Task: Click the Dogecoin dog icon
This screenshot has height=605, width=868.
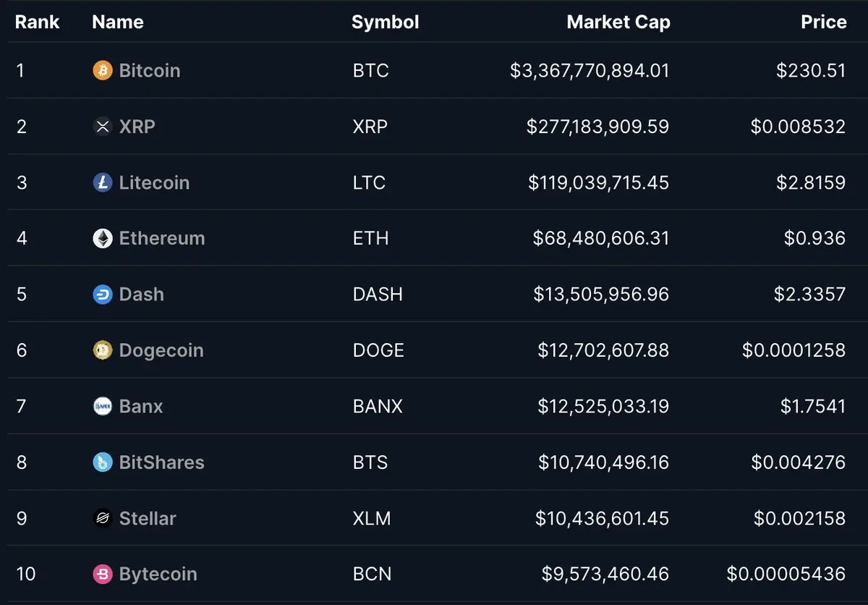Action: tap(103, 350)
